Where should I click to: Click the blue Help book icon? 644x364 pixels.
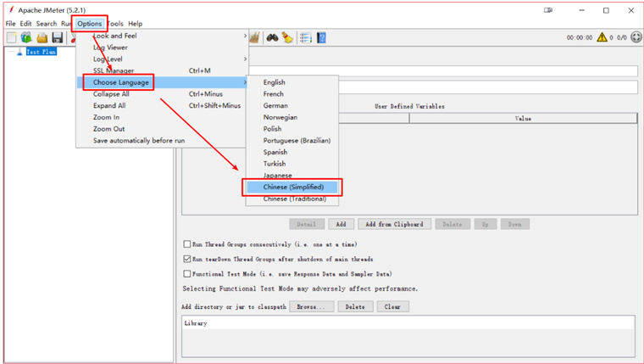coord(322,38)
